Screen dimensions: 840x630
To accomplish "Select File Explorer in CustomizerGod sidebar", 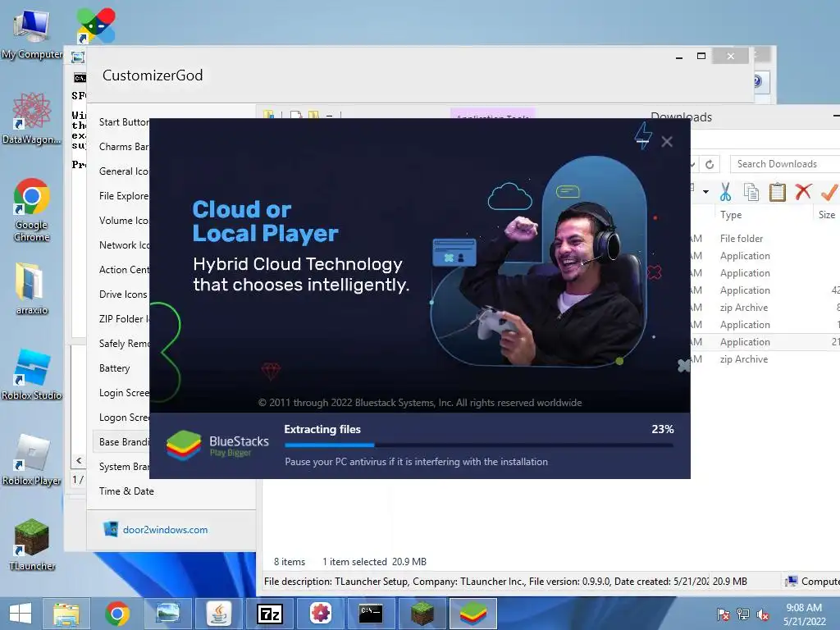I will pos(124,196).
